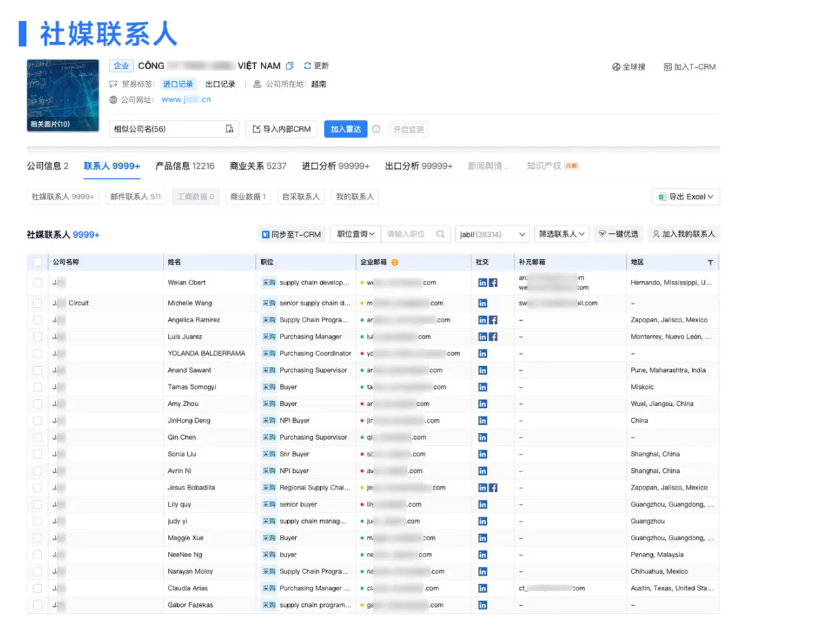Open Facebook icon for Weian Obert
Image resolution: width=814 pixels, height=638 pixels.
[493, 283]
